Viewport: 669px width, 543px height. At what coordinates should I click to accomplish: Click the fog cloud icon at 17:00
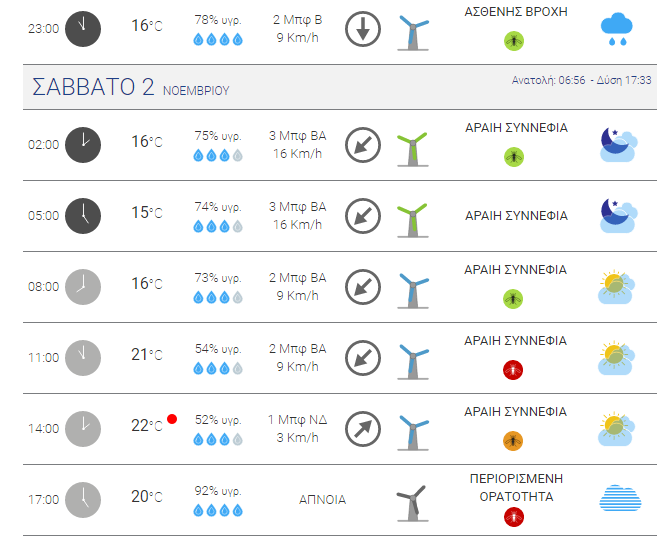click(620, 498)
